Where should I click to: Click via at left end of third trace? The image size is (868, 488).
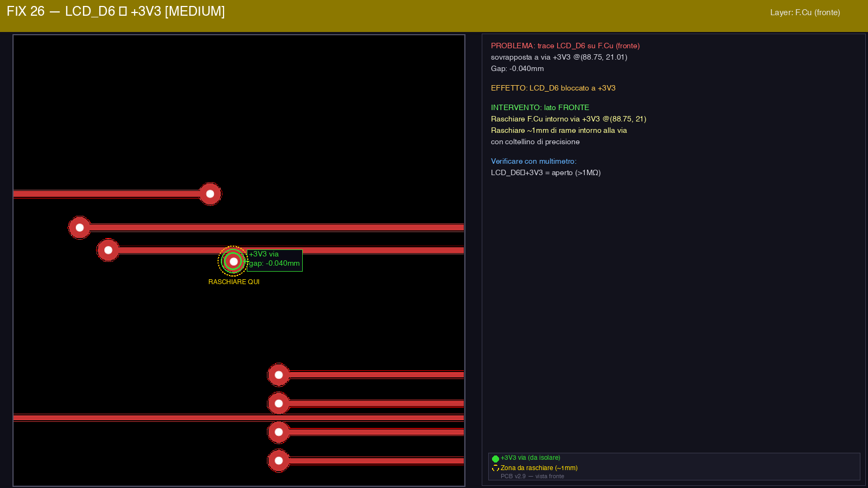tap(108, 250)
